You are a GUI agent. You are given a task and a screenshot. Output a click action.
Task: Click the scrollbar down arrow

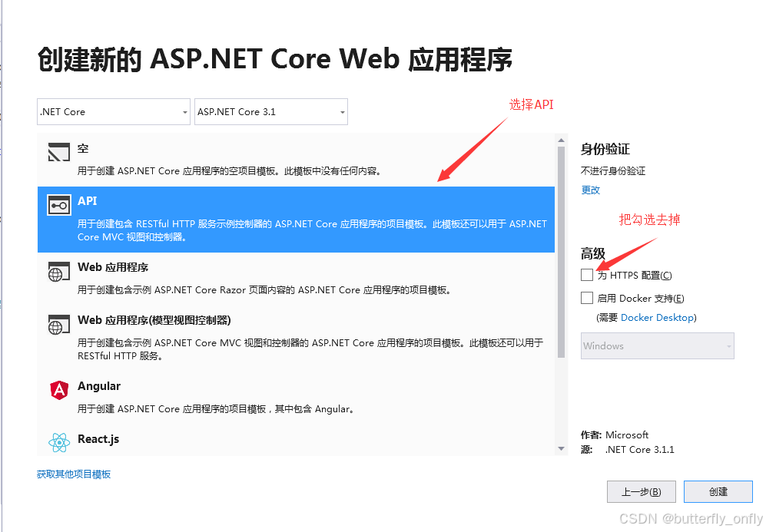561,448
